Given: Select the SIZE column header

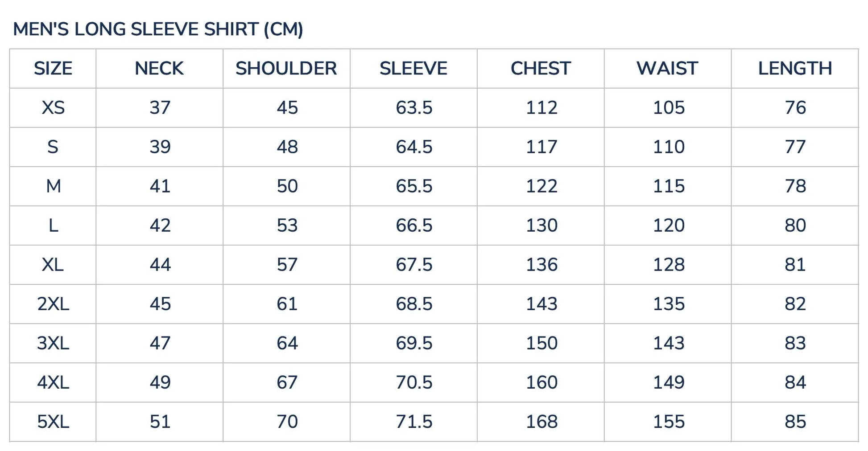Looking at the screenshot, I should point(53,69).
